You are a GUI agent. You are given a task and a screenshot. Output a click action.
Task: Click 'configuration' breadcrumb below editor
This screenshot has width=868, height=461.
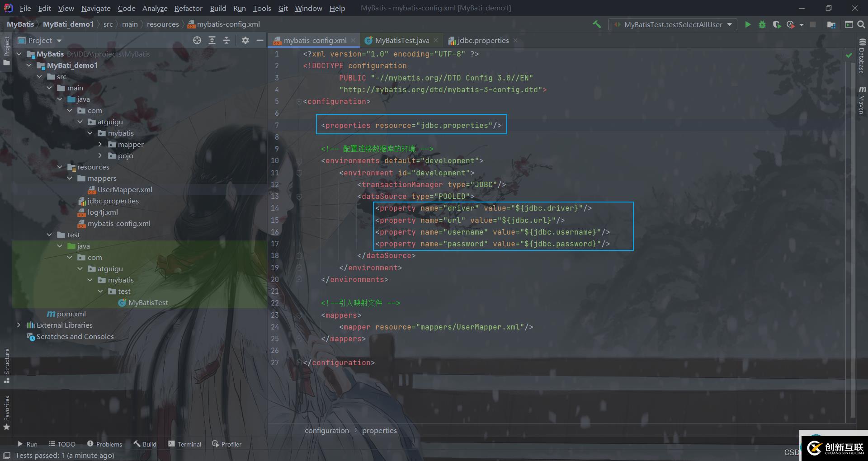point(327,430)
